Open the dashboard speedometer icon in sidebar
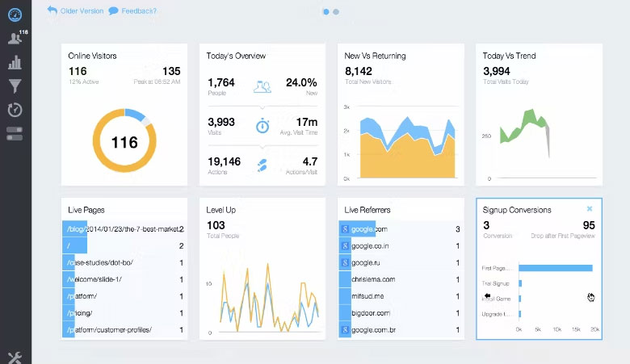This screenshot has height=364, width=630. tap(15, 15)
